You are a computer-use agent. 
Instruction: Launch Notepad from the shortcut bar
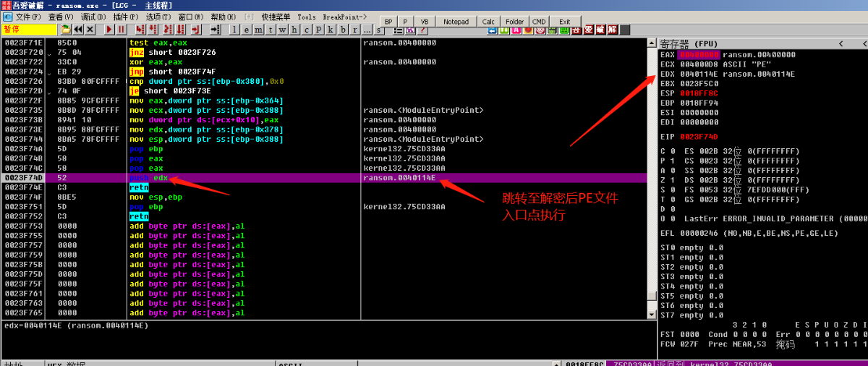tap(456, 22)
